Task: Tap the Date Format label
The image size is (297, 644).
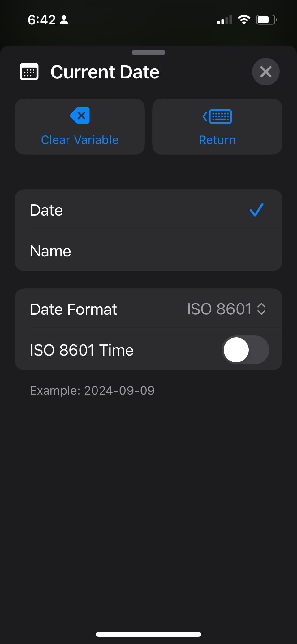Action: point(74,309)
